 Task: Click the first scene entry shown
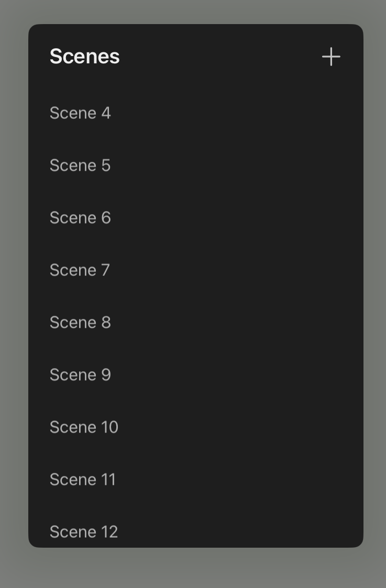[x=80, y=113]
